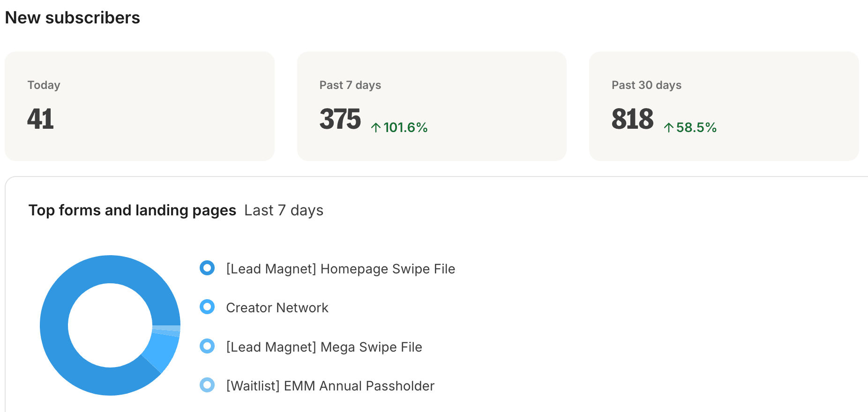
Task: Click the Top forms and landing pages heading
Action: coord(132,210)
